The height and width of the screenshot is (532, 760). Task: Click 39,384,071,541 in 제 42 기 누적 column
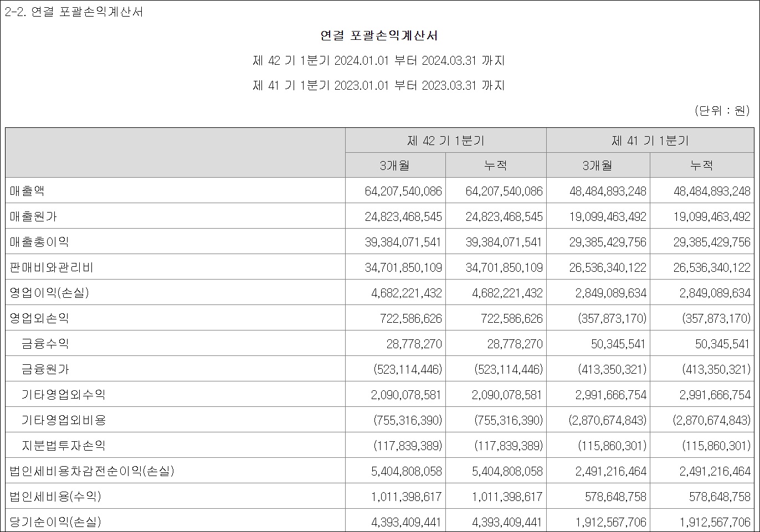click(504, 242)
